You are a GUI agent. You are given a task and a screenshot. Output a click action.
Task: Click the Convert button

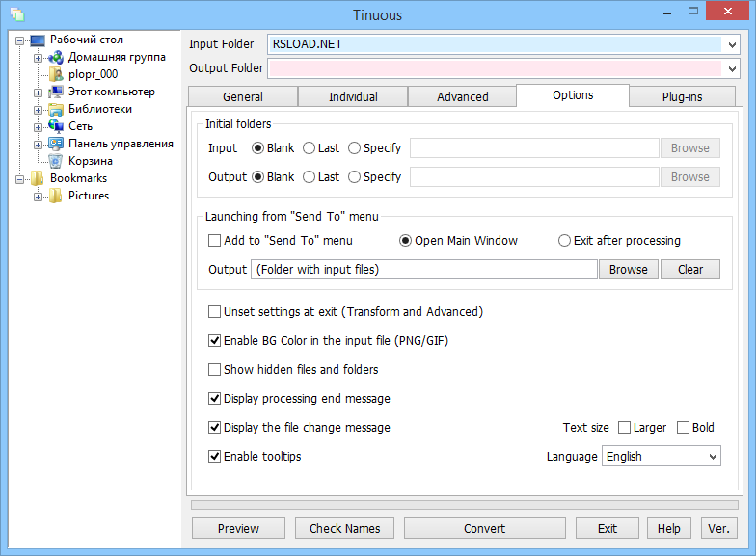point(484,528)
